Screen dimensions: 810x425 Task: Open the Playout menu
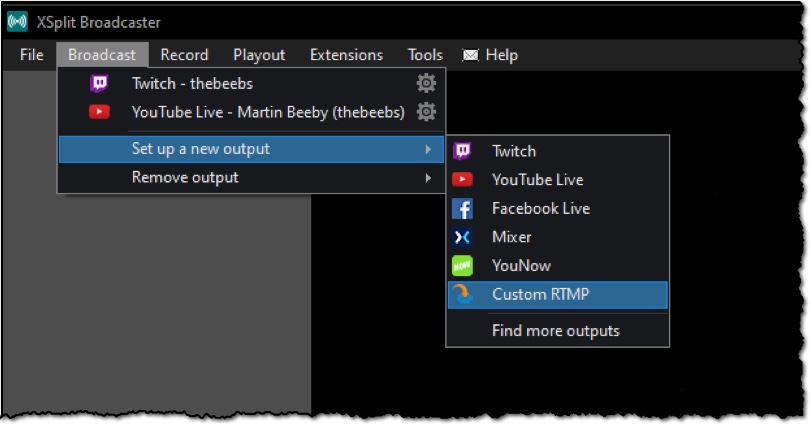coord(259,55)
